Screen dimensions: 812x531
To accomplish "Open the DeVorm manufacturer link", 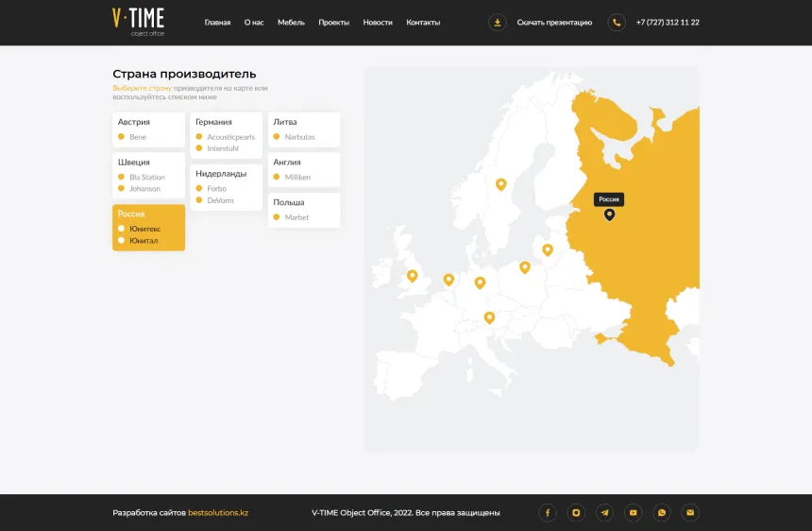I will pos(220,200).
